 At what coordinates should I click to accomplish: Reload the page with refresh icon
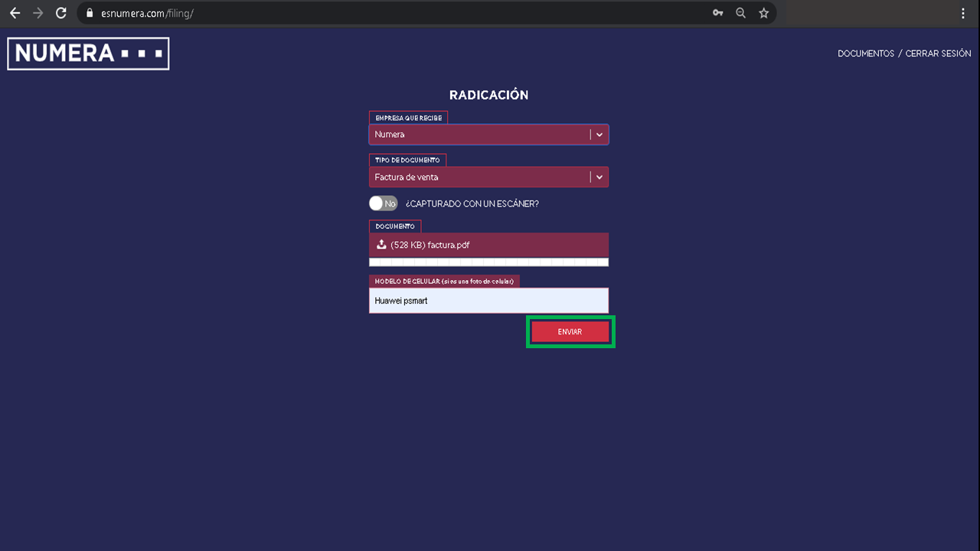62,13
